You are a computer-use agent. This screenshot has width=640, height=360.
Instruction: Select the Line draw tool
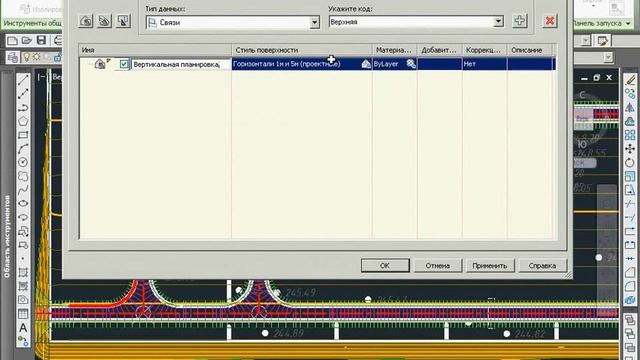[x=23, y=80]
